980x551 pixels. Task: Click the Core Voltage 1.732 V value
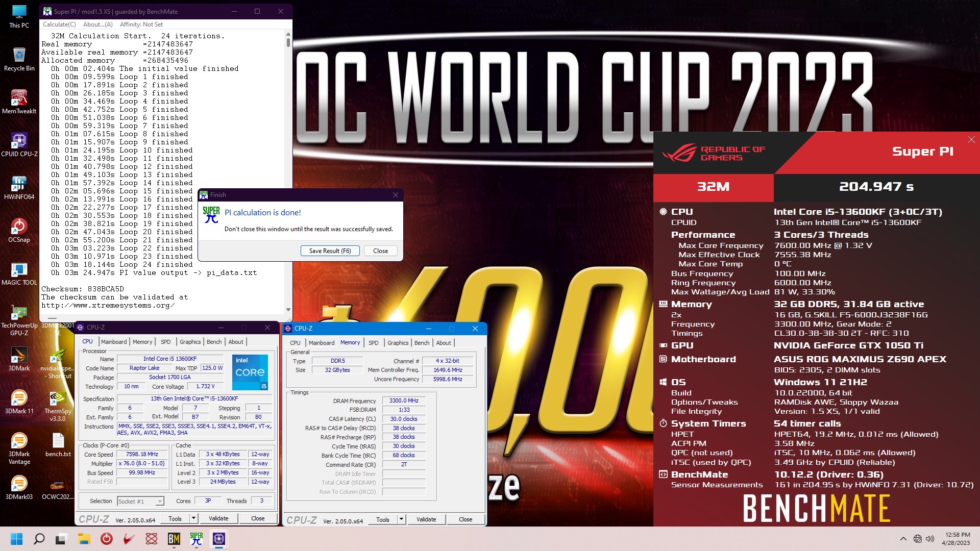[205, 386]
